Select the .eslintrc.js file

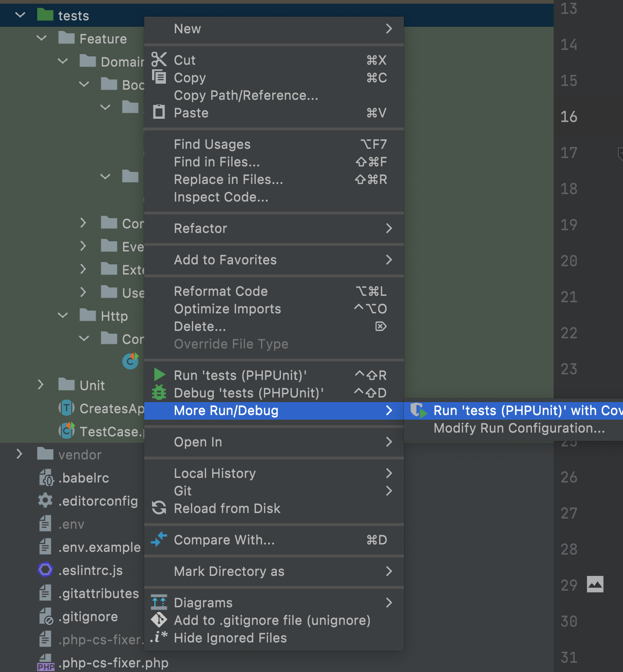tap(91, 570)
